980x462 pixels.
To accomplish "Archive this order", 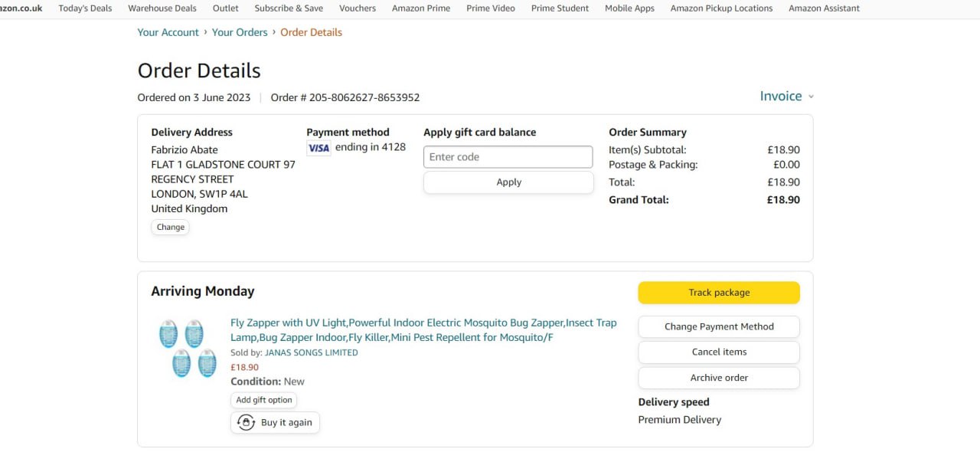I will tap(718, 378).
